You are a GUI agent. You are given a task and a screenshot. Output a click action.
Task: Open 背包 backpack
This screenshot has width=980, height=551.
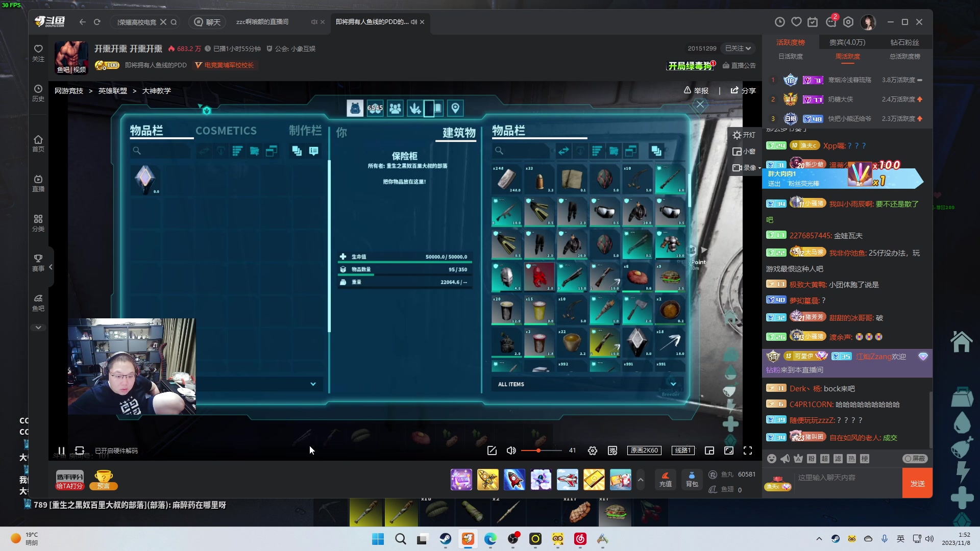pos(692,480)
